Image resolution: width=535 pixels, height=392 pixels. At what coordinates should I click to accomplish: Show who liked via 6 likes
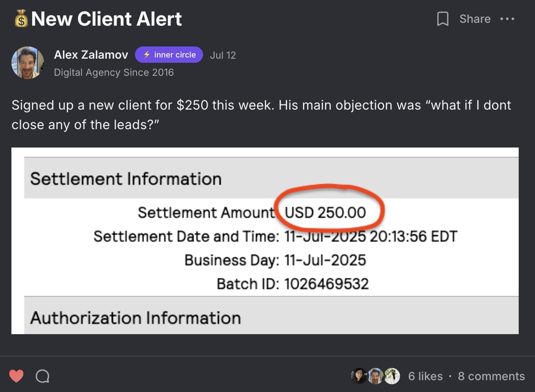click(x=425, y=376)
